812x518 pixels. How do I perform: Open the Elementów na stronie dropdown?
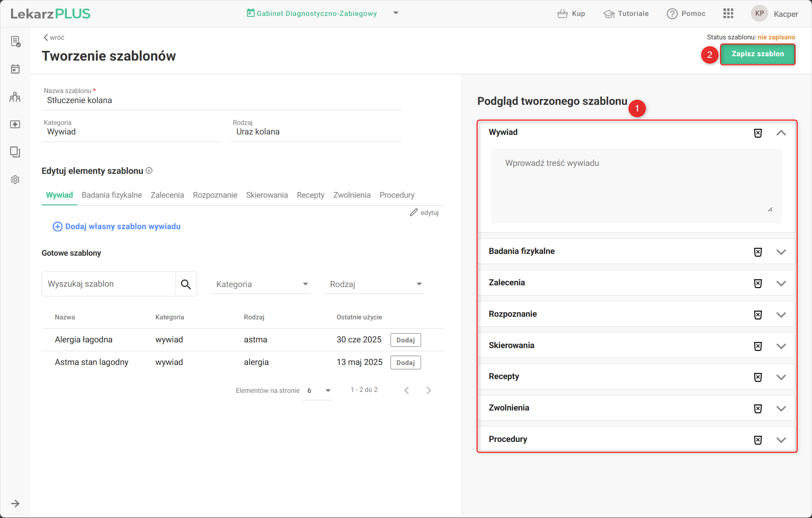317,391
